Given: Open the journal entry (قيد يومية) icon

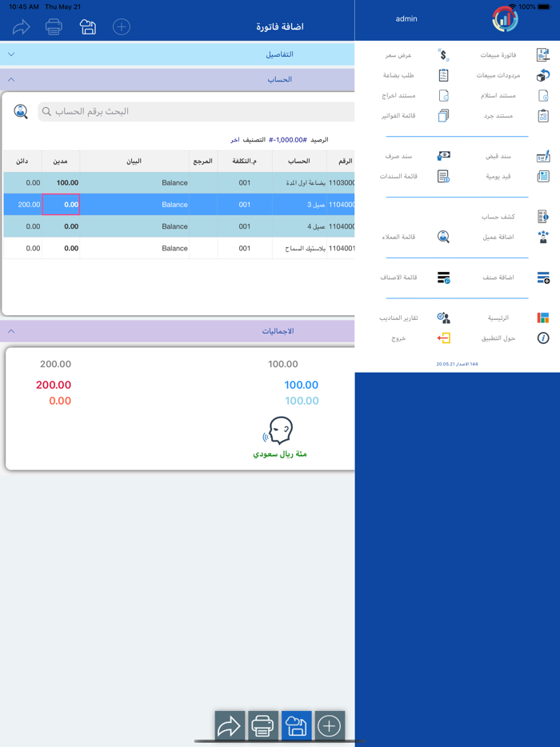Looking at the screenshot, I should pos(543,176).
